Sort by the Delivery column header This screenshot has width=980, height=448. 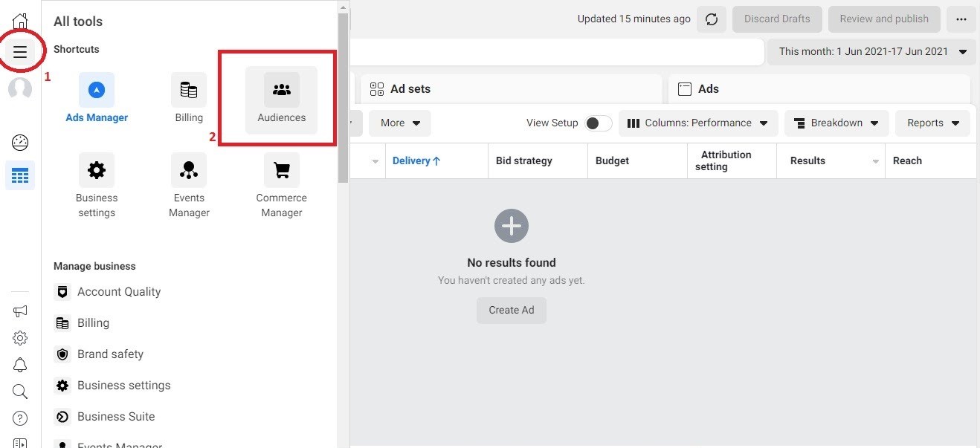416,160
